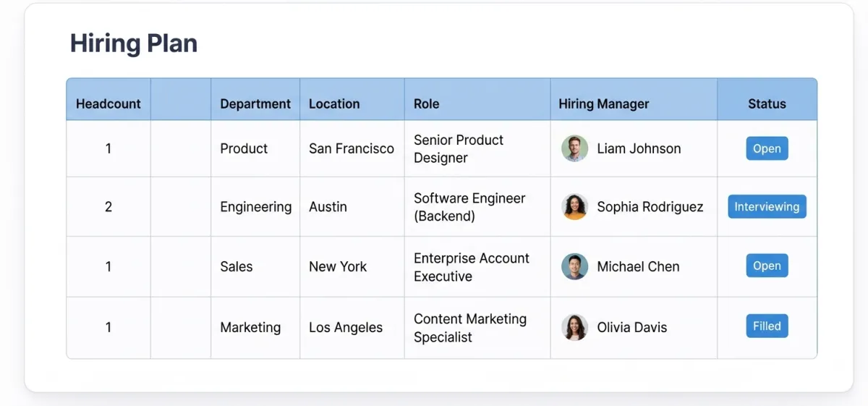Screen dimensions: 868x406
Task: Click the Enterprise Account Executive cell
Action: point(472,267)
